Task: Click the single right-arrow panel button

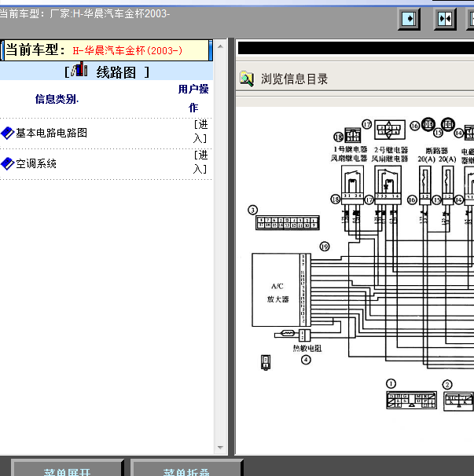Action: point(409,19)
